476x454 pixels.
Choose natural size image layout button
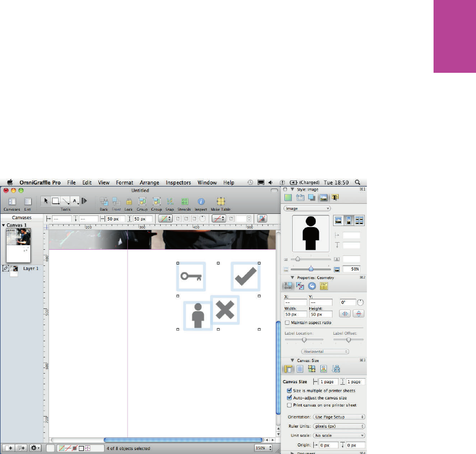[338, 220]
